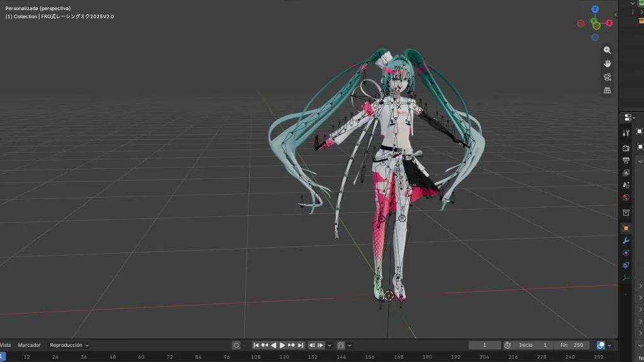Open the Modifiers properties tab
This screenshot has height=362, width=644.
(x=626, y=240)
